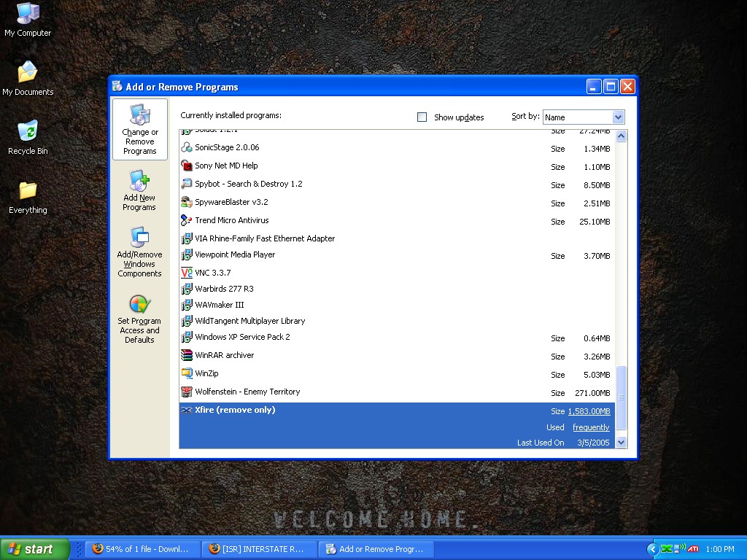Click the Viewpoint Media Player icon
The height and width of the screenshot is (560, 747).
coord(186,254)
